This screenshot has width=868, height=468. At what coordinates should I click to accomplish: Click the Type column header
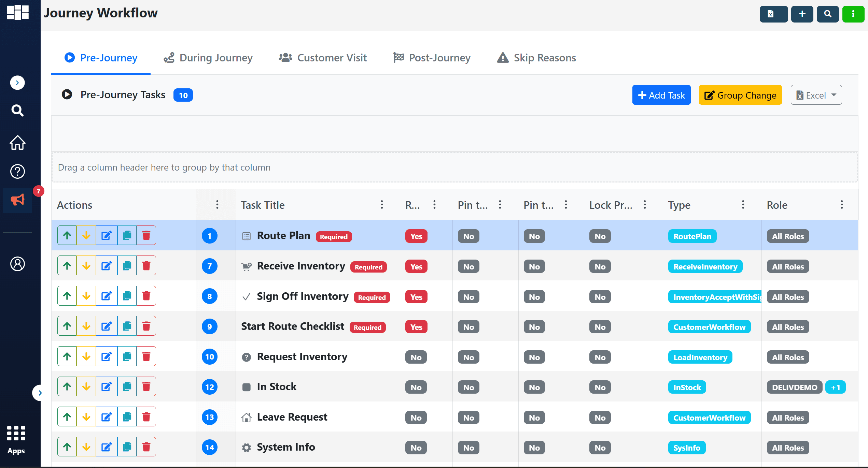[679, 205]
